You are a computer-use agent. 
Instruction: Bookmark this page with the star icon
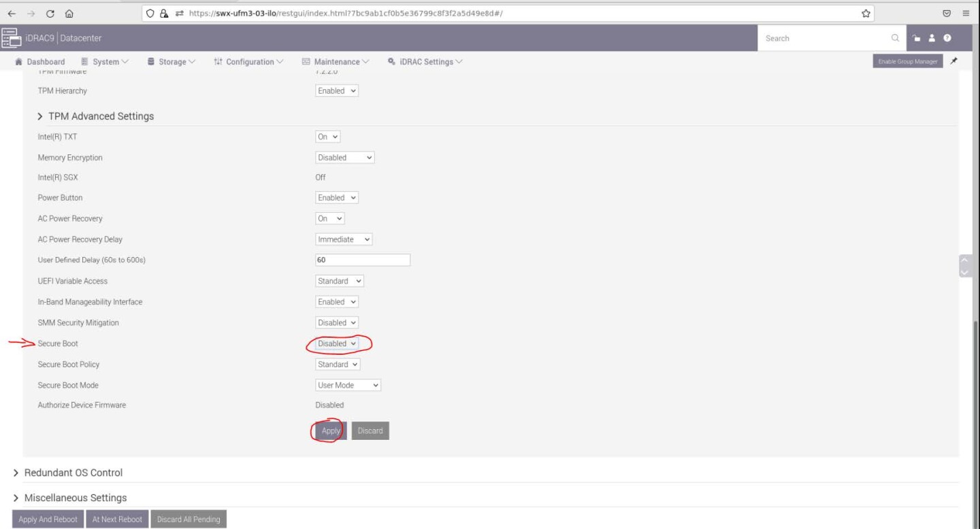(x=866, y=14)
